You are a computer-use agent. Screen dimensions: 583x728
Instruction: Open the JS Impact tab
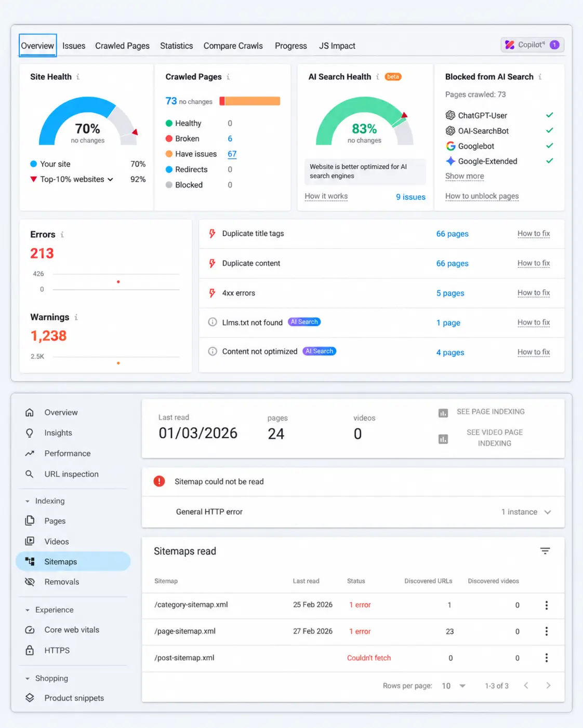tap(337, 46)
